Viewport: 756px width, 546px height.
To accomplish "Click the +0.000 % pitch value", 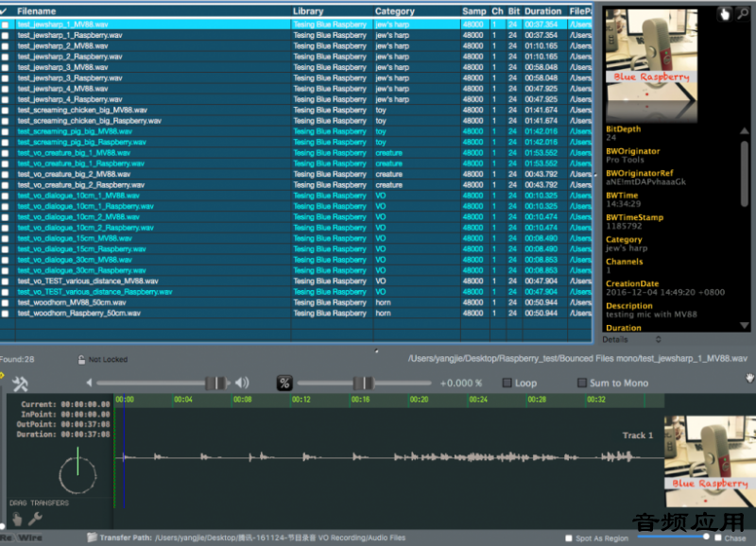I will pos(461,384).
